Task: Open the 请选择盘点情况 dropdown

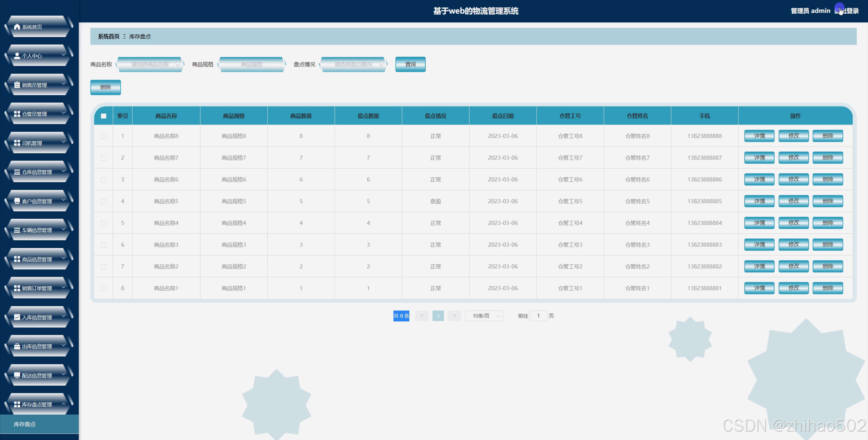Action: [x=353, y=64]
